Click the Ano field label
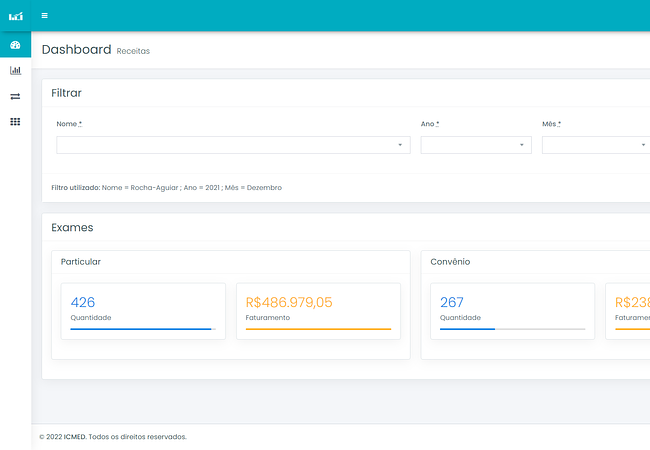Image resolution: width=650 pixels, height=450 pixels. pos(429,124)
